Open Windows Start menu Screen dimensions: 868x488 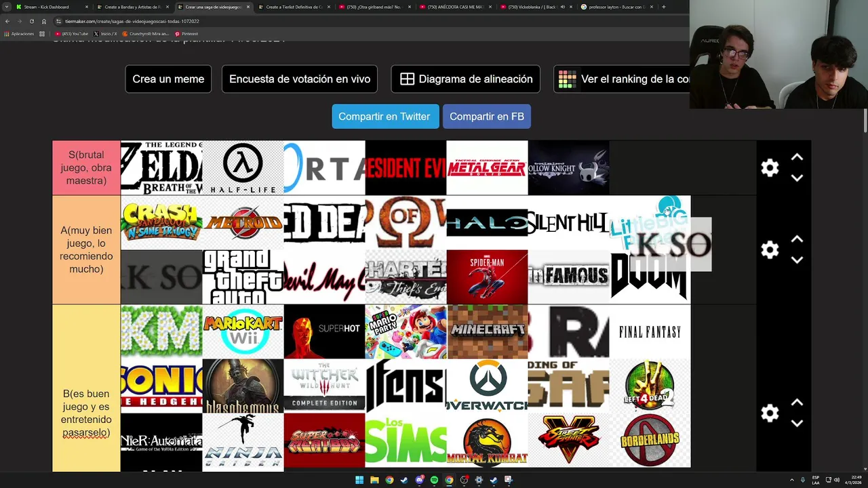(x=359, y=480)
